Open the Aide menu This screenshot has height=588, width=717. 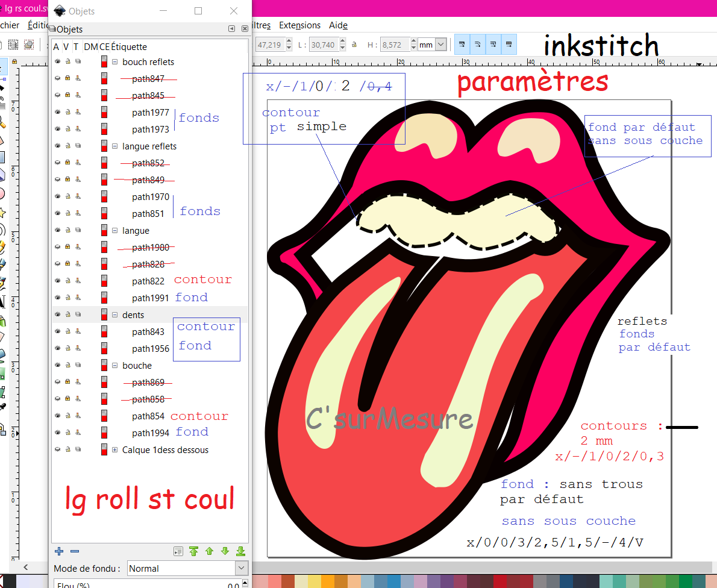point(339,25)
